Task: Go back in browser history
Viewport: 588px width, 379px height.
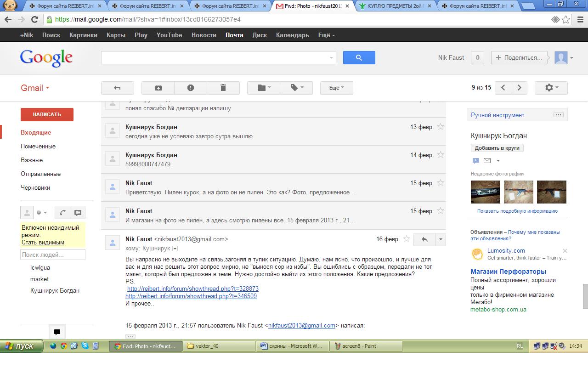Action: point(8,20)
